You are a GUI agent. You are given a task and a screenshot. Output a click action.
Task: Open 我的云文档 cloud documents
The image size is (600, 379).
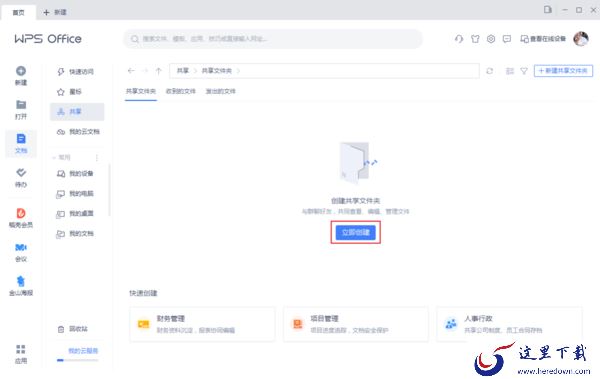(77, 132)
